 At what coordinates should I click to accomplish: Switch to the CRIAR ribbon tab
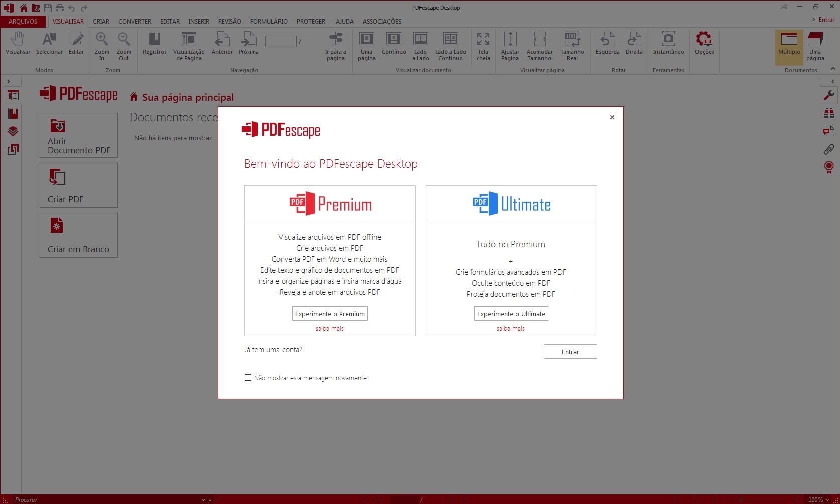(x=101, y=21)
